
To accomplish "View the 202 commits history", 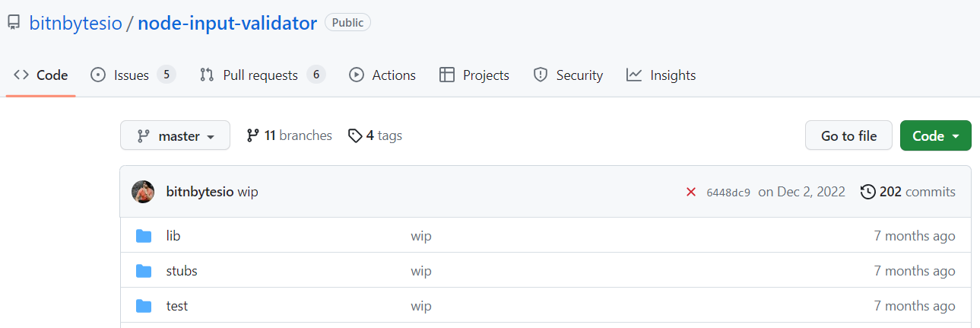I will click(908, 192).
